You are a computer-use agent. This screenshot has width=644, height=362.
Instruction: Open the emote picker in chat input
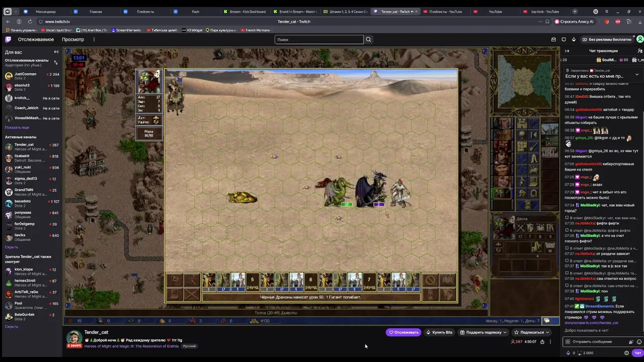pos(639,342)
